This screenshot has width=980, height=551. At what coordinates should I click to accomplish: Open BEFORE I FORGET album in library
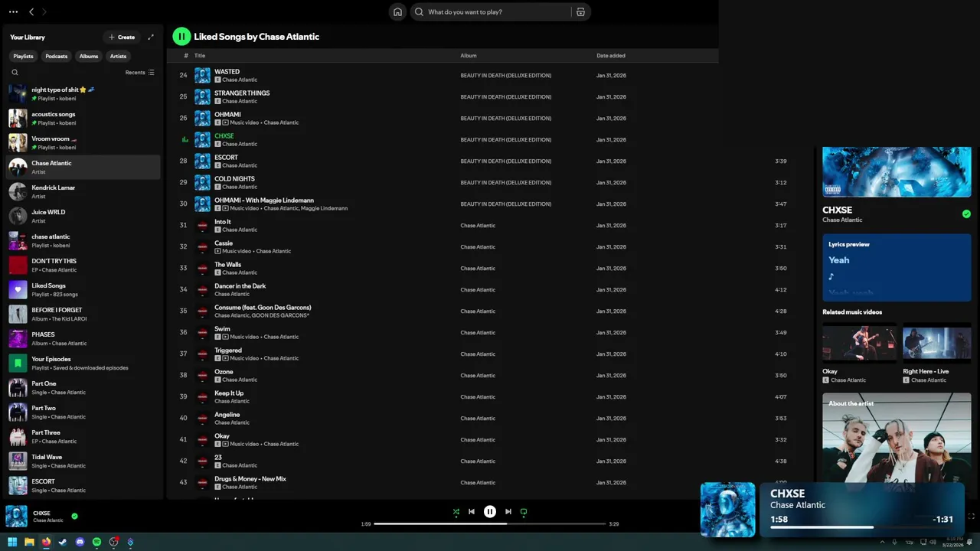84,314
